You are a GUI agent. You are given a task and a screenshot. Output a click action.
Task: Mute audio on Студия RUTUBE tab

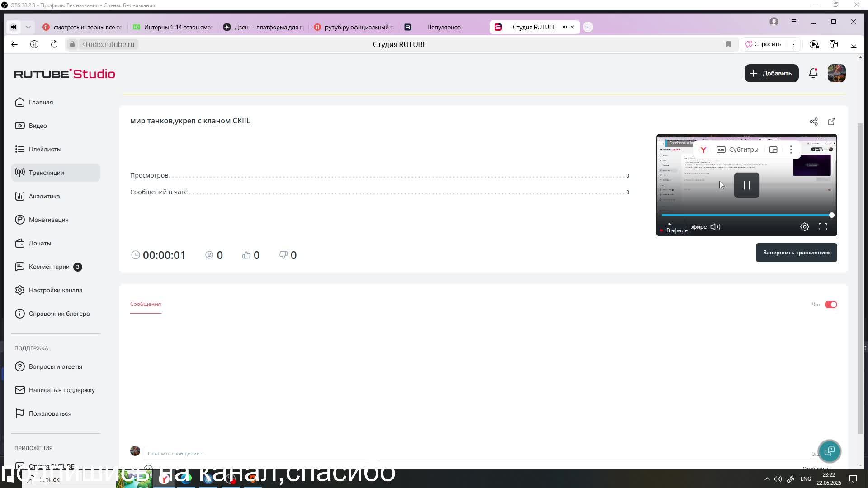point(565,27)
